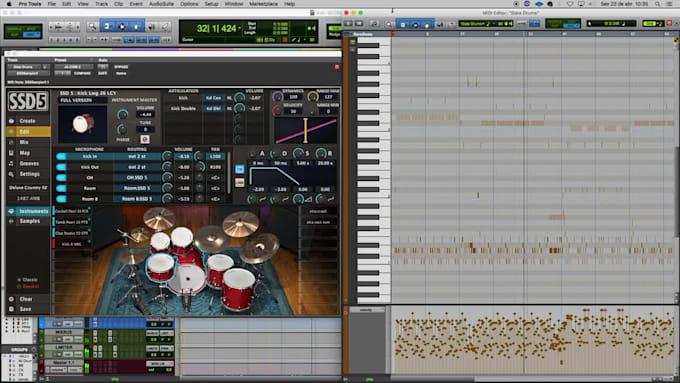The image size is (680, 383).
Task: Click the Dynamics knob
Action: click(x=278, y=97)
